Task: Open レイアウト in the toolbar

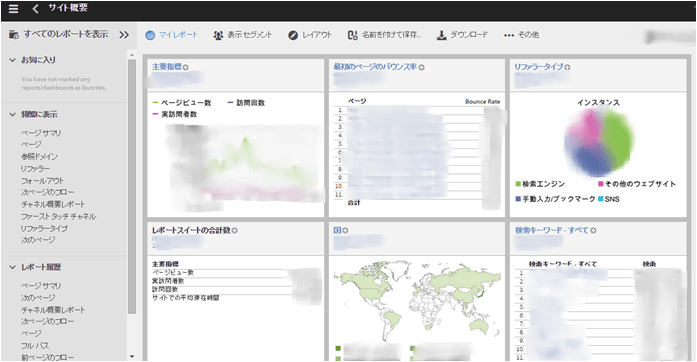Action: click(317, 35)
